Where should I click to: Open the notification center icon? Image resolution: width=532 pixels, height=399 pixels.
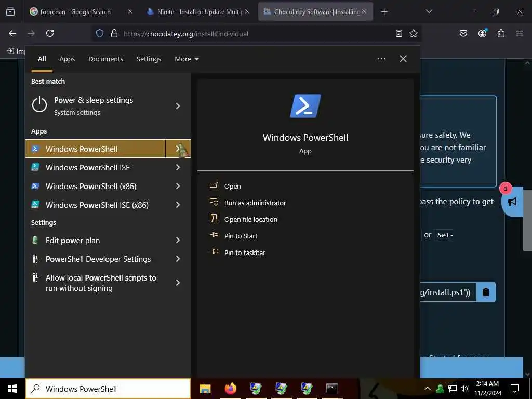pos(515,389)
